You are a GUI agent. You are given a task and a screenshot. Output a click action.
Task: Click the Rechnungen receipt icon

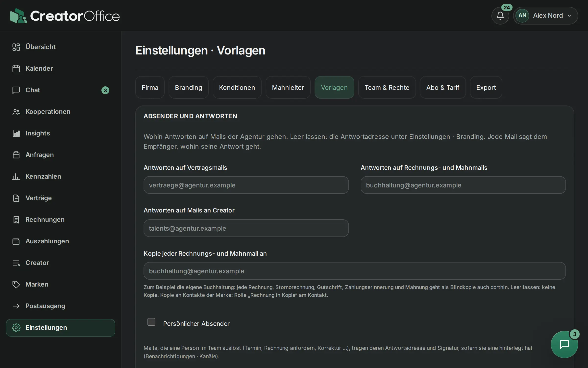(x=16, y=220)
